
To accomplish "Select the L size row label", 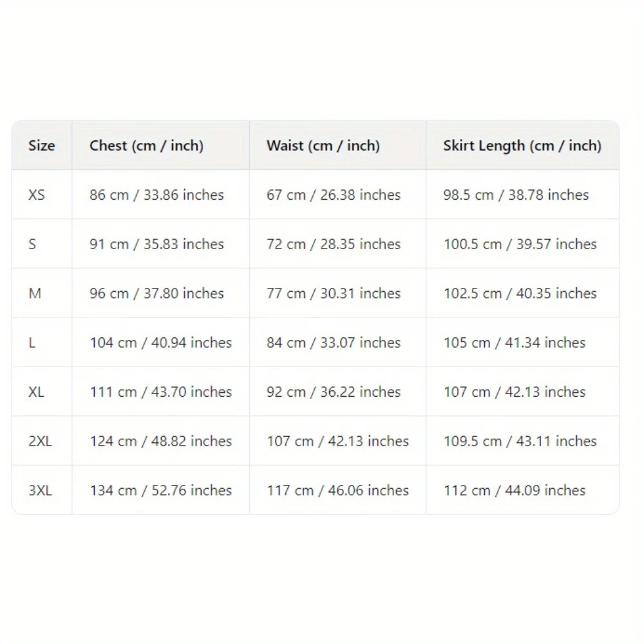I will 32,343.
